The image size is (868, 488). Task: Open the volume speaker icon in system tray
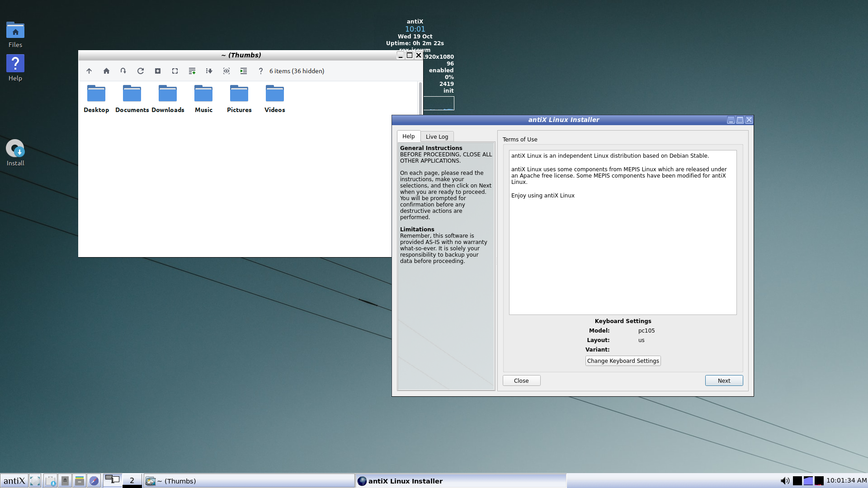click(785, 481)
